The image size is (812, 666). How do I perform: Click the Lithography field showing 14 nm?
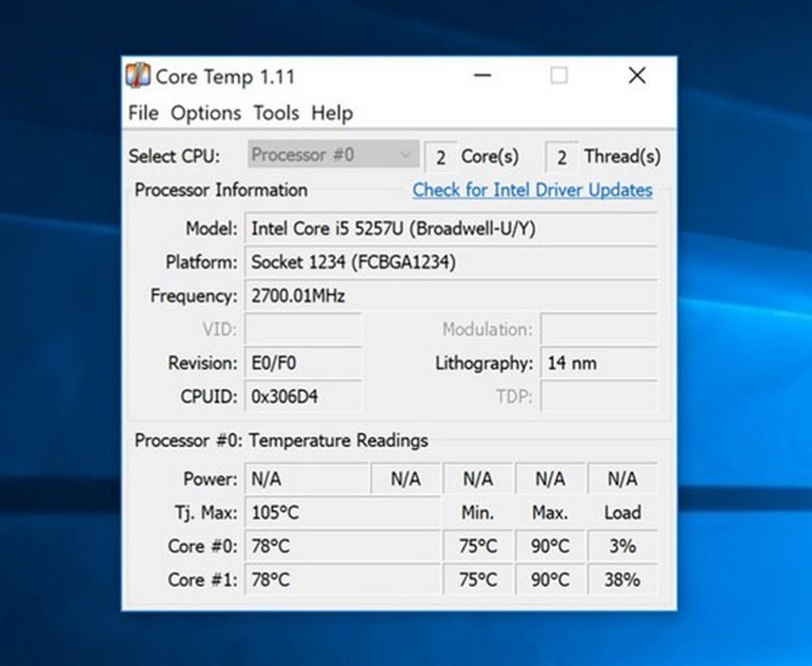click(x=599, y=362)
